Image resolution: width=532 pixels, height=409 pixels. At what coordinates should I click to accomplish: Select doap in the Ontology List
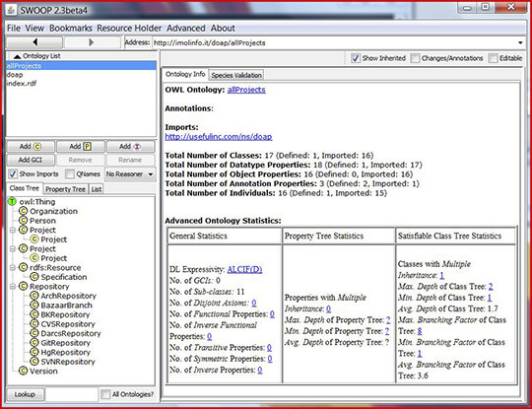[x=81, y=75]
